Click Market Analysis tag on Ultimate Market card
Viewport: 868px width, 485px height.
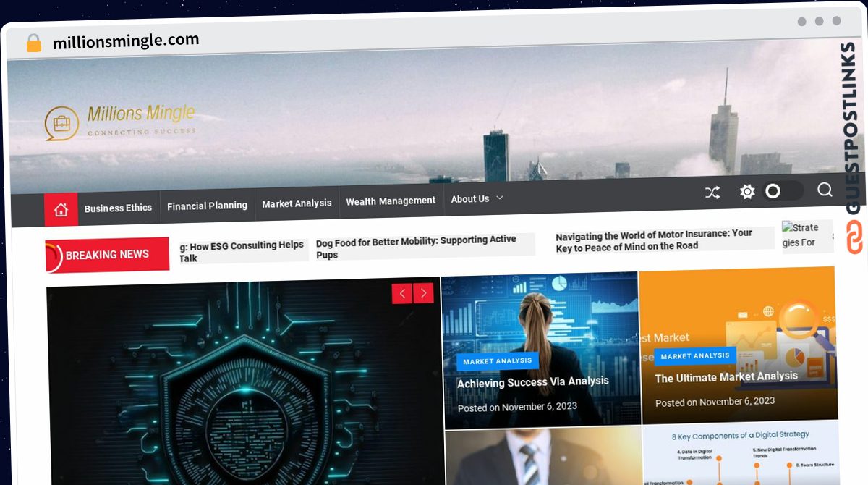695,356
